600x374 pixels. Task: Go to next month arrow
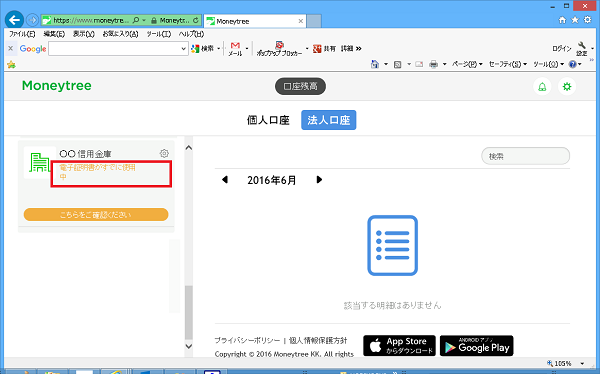pyautogui.click(x=319, y=180)
